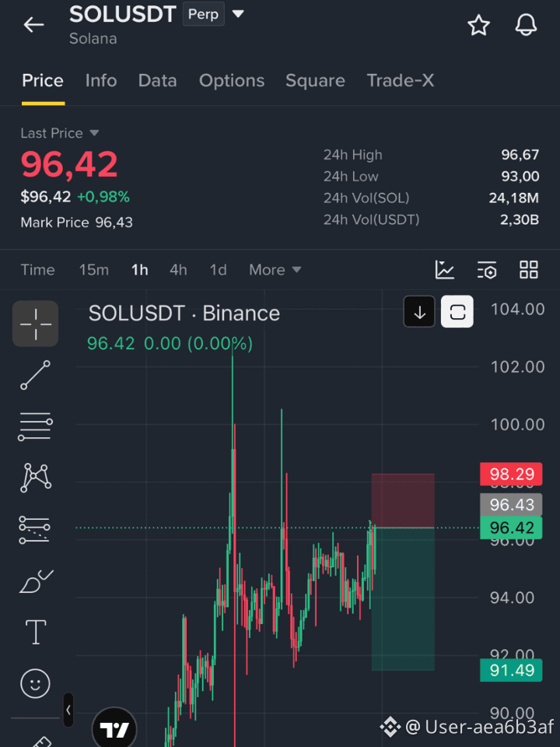Switch to the Price tab
Screen dimensions: 560x747
[42, 80]
